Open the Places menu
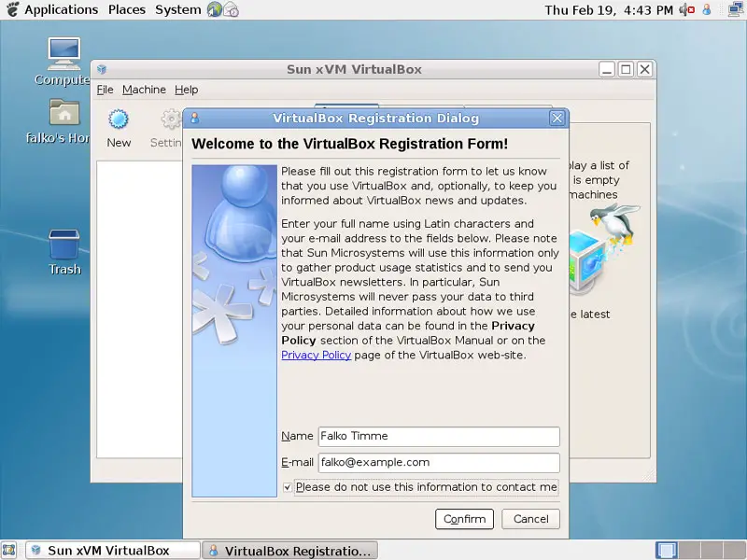 click(x=127, y=9)
